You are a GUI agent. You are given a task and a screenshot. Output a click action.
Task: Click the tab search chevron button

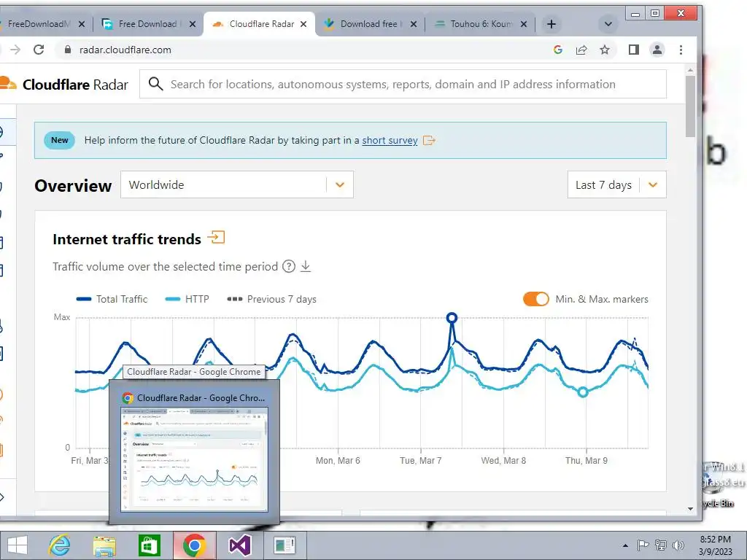tap(608, 24)
